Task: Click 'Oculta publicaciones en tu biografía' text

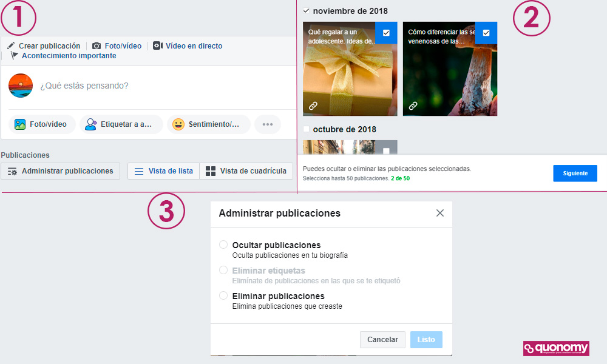Action: [x=290, y=255]
